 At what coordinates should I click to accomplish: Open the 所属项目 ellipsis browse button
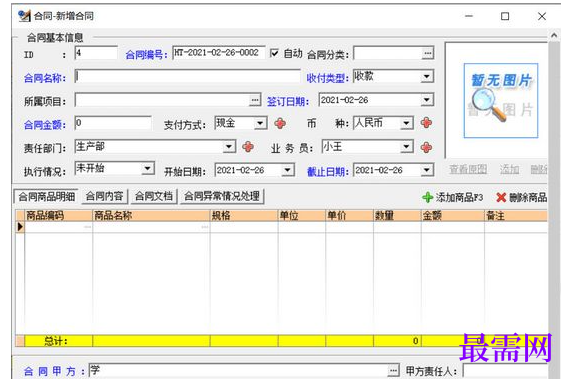point(255,100)
